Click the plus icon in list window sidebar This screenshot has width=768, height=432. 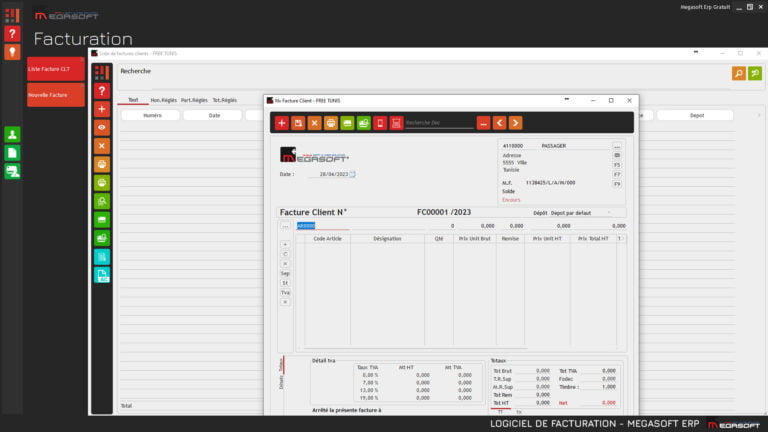(x=102, y=109)
